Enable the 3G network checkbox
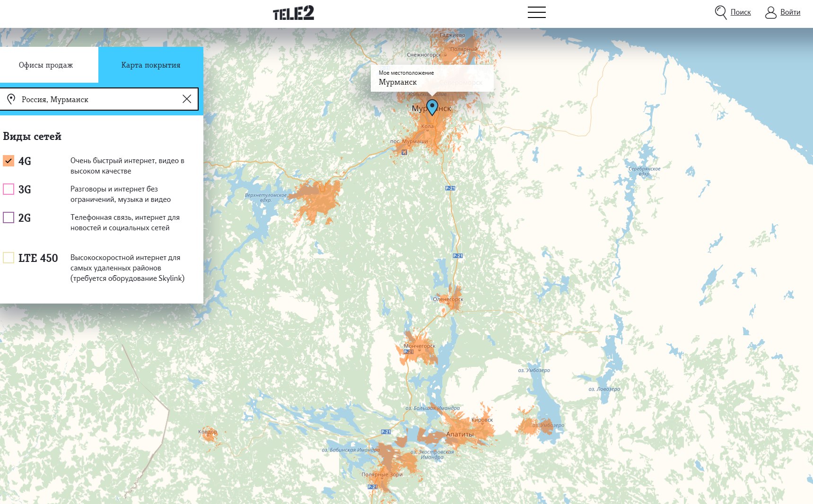813x504 pixels. click(x=9, y=189)
